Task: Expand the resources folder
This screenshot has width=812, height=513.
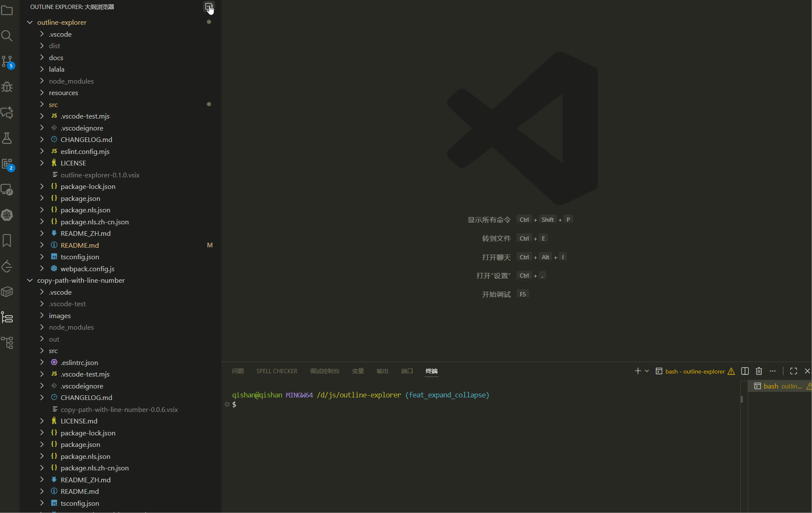Action: point(42,93)
